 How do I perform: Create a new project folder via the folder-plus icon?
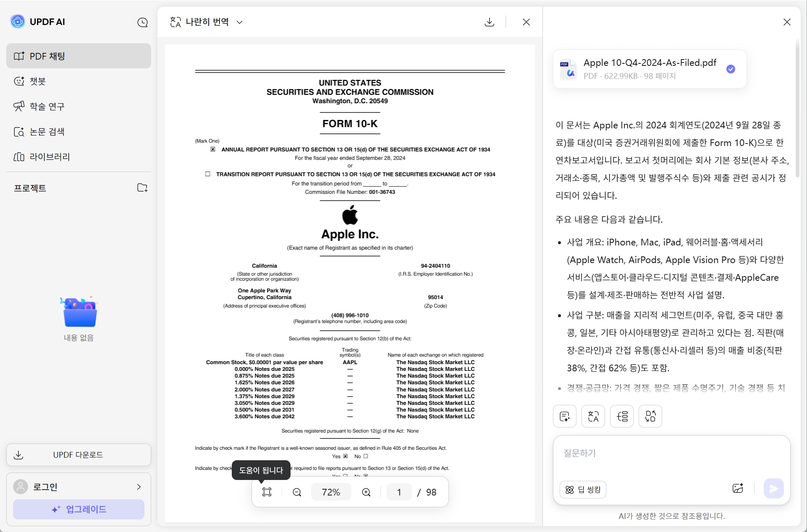point(143,188)
